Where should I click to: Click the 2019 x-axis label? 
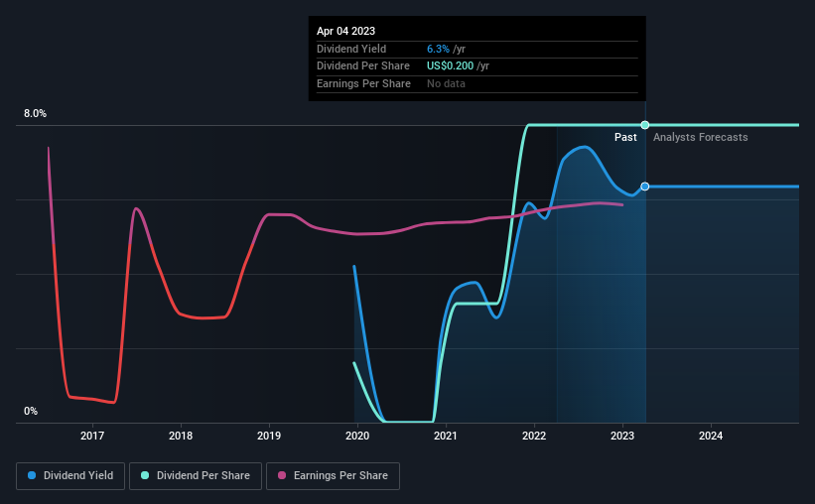pyautogui.click(x=269, y=436)
